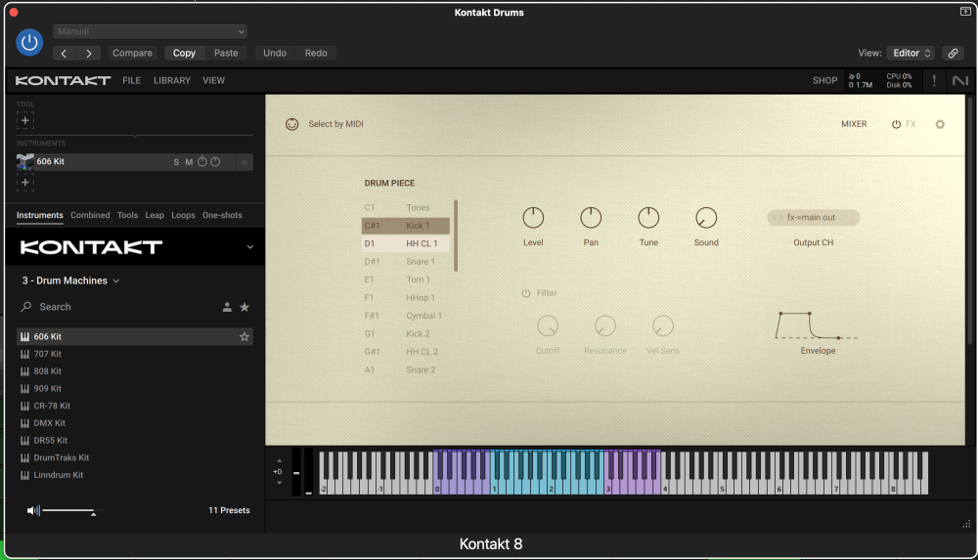Open the fx->main out output dropdown

814,218
